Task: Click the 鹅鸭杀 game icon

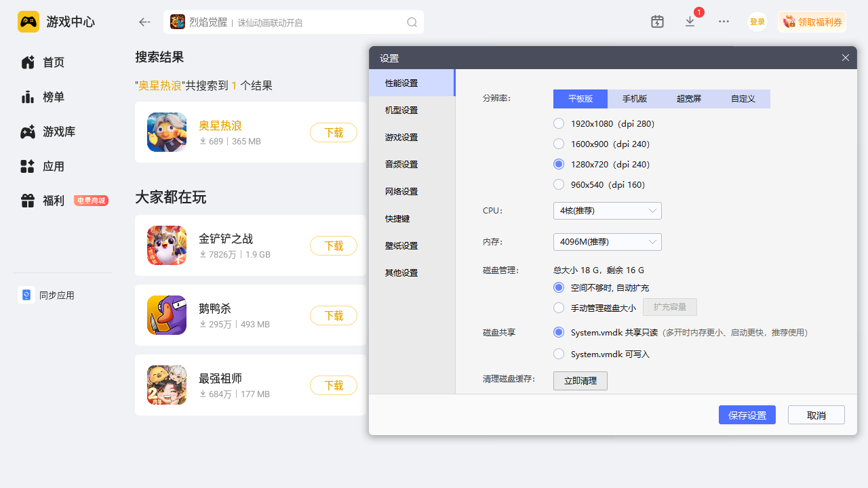Action: (x=167, y=315)
